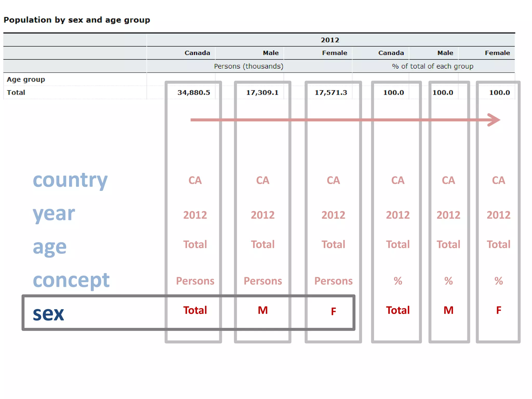Image resolution: width=532 pixels, height=399 pixels.
Task: Click the last Female column header
Action: 497,53
